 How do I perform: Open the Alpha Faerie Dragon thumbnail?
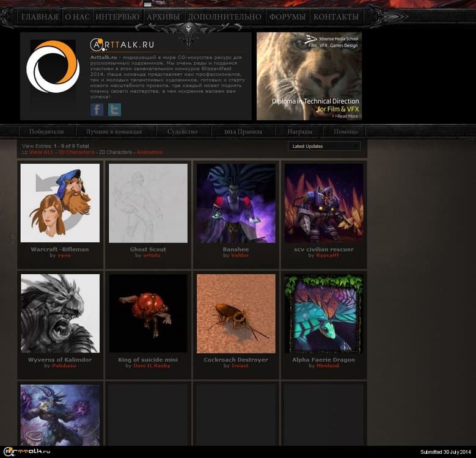[x=324, y=314]
